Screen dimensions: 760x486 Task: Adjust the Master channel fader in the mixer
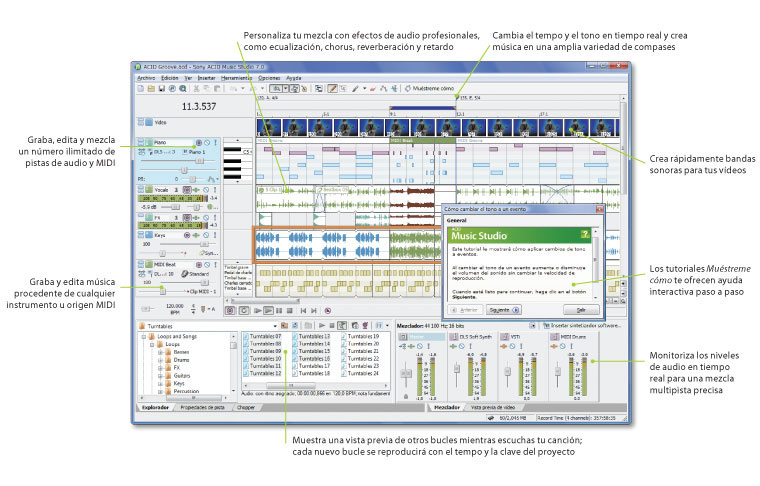tap(406, 374)
